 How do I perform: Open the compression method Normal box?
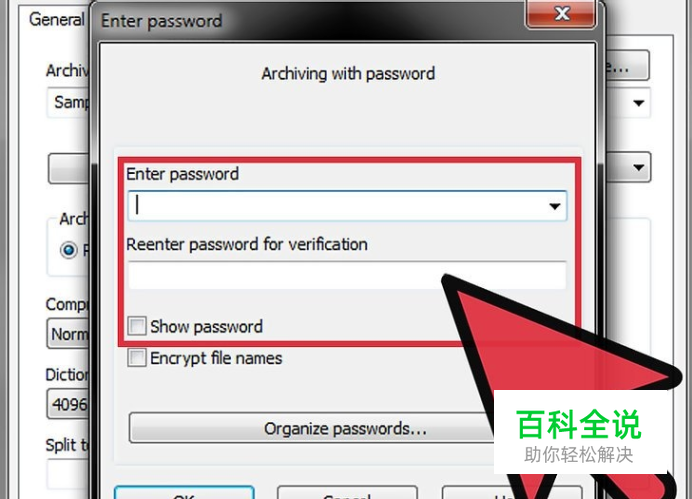(x=68, y=334)
